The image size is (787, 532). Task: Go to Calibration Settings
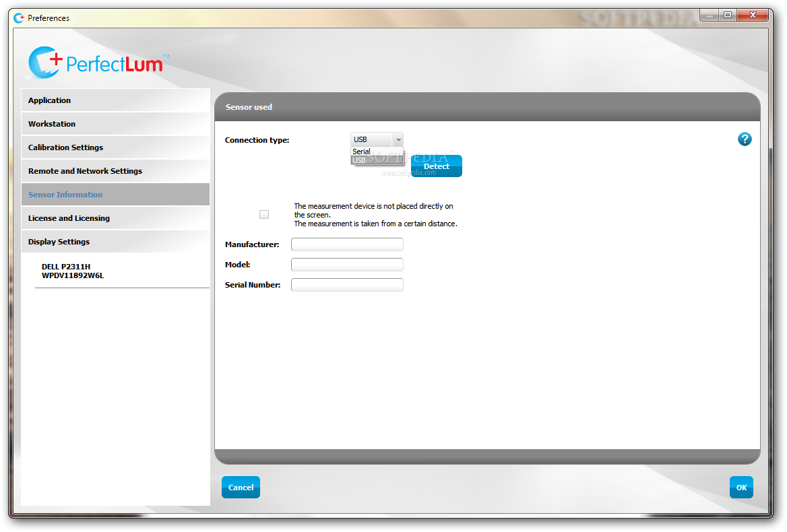tap(115, 147)
